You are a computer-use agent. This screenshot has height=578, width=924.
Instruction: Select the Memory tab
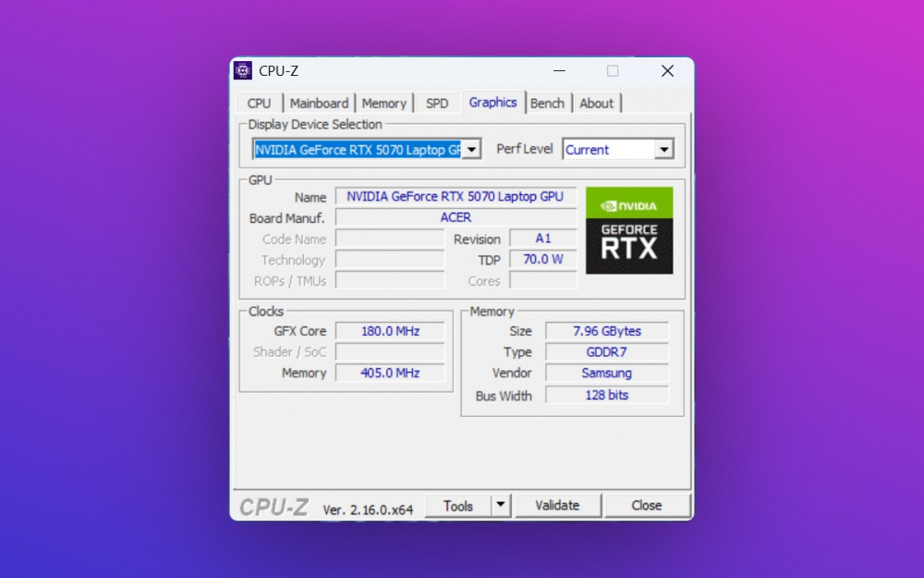coord(383,104)
